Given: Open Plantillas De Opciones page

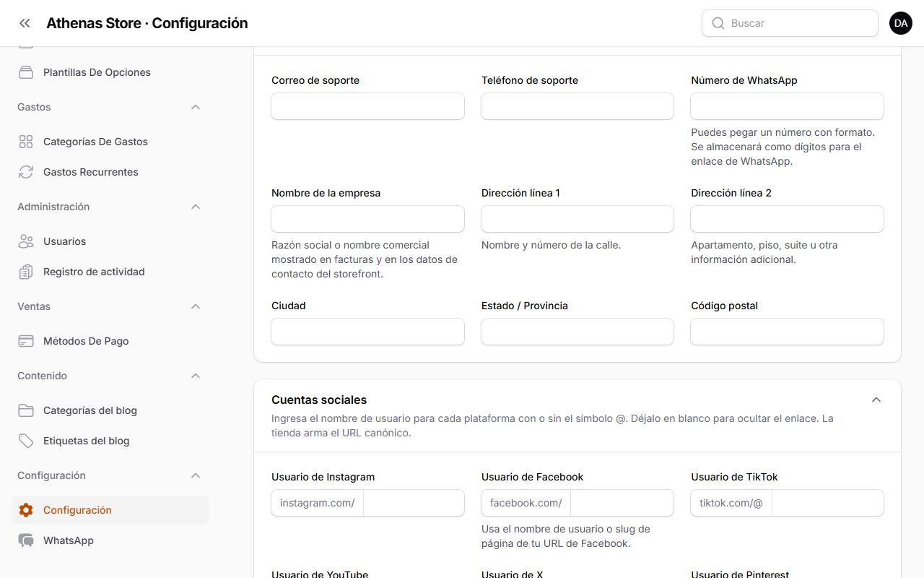Looking at the screenshot, I should coord(110,72).
